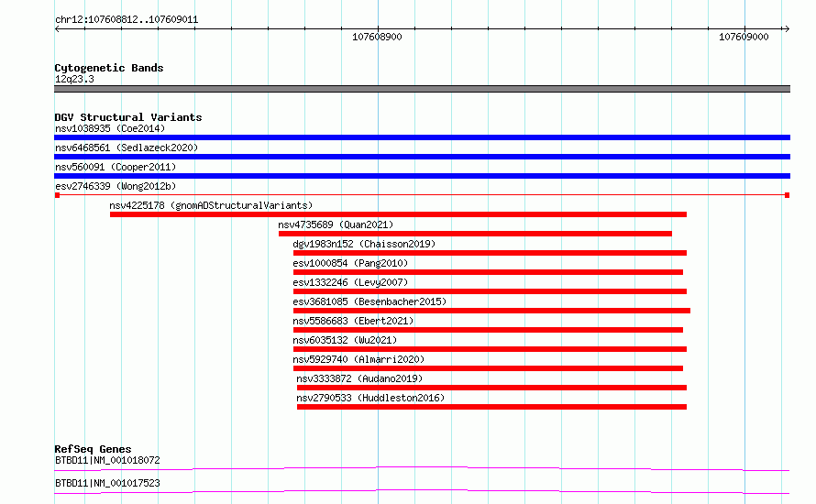816x504 pixels.
Task: Open BTBD11|NM_001017523 transcript label
Action: pos(107,483)
